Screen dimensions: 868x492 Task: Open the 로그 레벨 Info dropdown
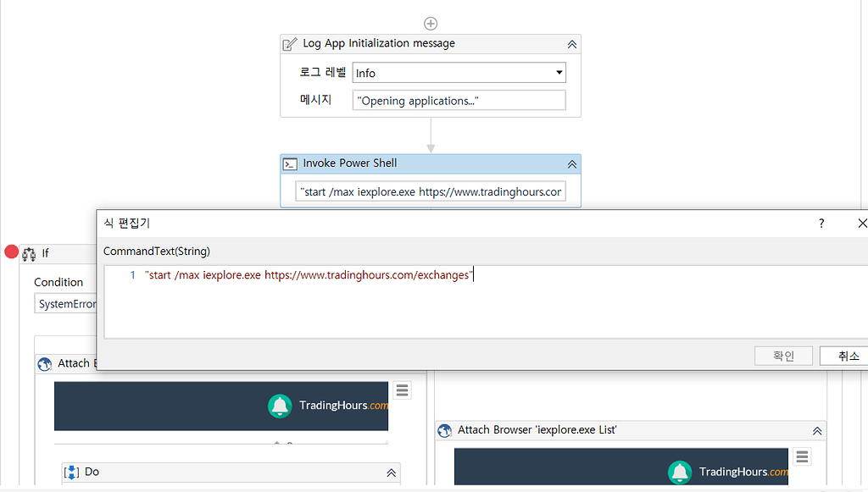(x=559, y=73)
